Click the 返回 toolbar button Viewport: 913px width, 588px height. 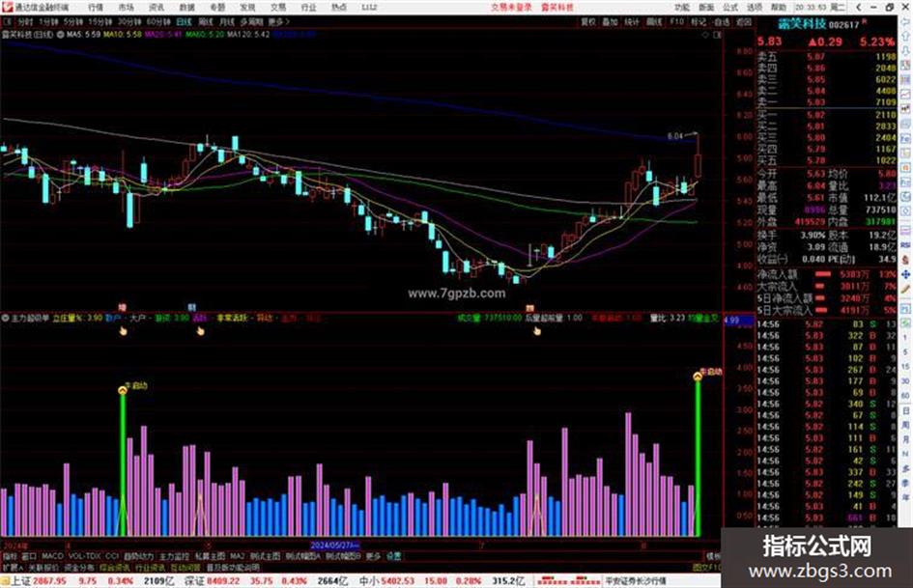point(744,22)
